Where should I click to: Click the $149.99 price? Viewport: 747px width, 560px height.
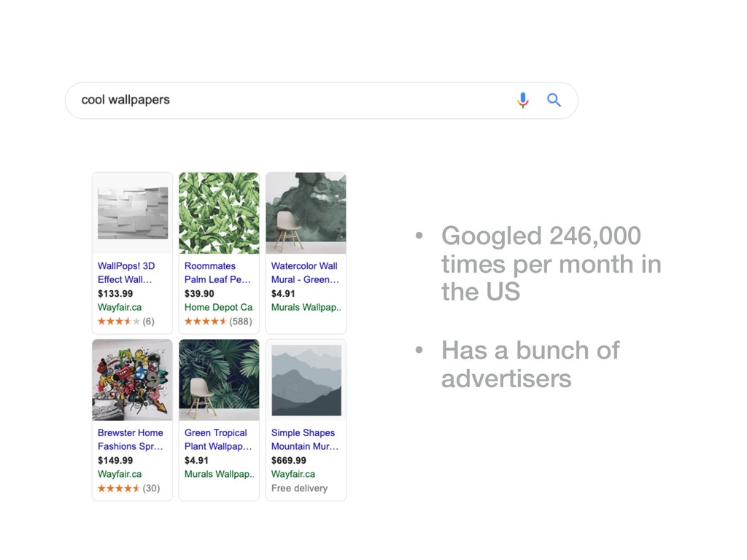click(x=115, y=461)
